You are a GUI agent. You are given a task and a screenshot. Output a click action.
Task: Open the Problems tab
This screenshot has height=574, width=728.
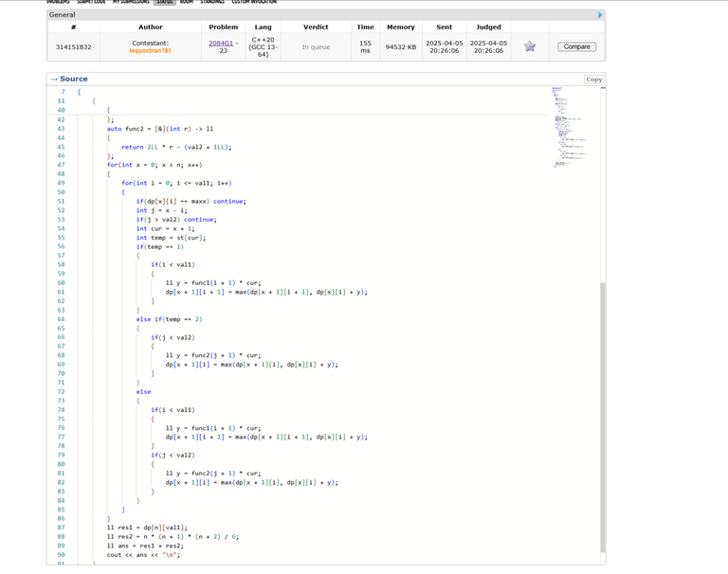pyautogui.click(x=58, y=2)
